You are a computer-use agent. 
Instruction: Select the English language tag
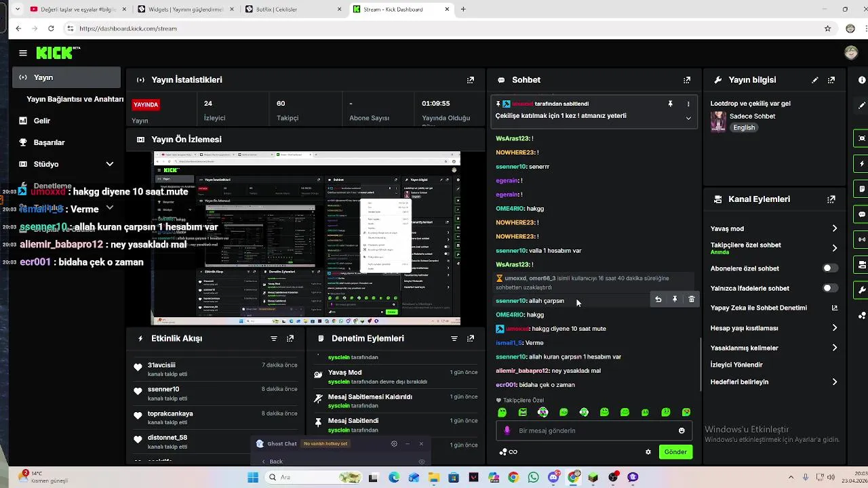tap(744, 127)
